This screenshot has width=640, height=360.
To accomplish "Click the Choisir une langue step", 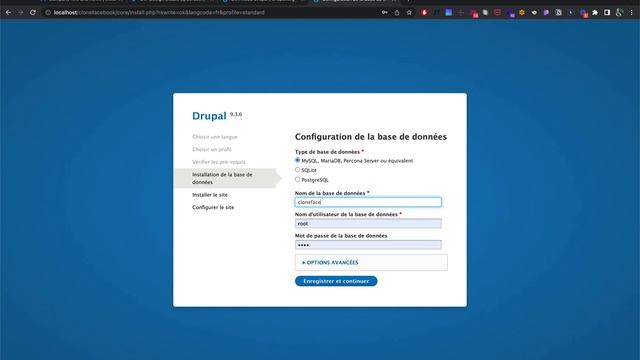I will tap(215, 137).
